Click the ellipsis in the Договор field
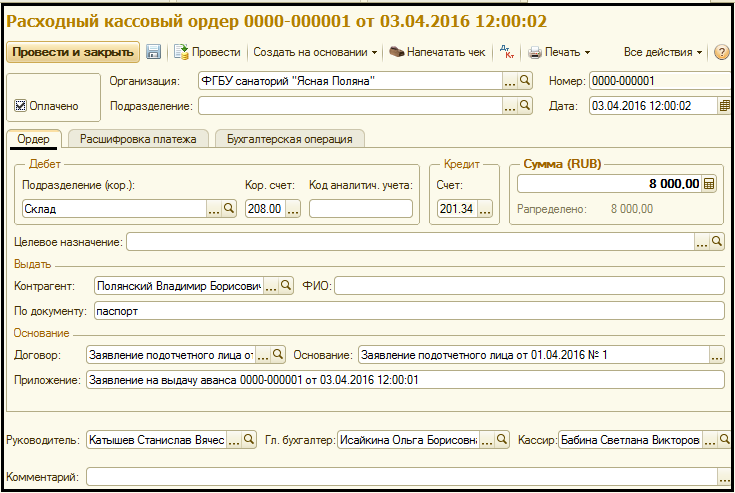The image size is (735, 493). pyautogui.click(x=262, y=355)
